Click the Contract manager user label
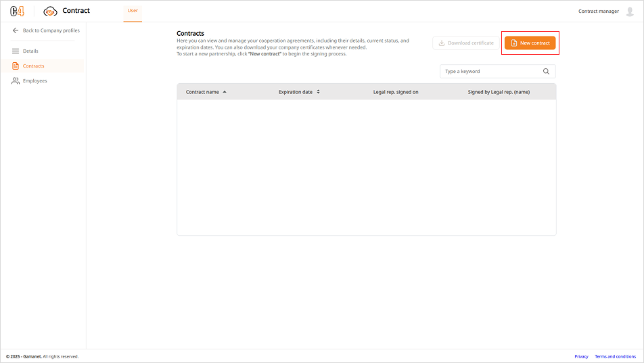Image resolution: width=644 pixels, height=363 pixels. pyautogui.click(x=599, y=11)
